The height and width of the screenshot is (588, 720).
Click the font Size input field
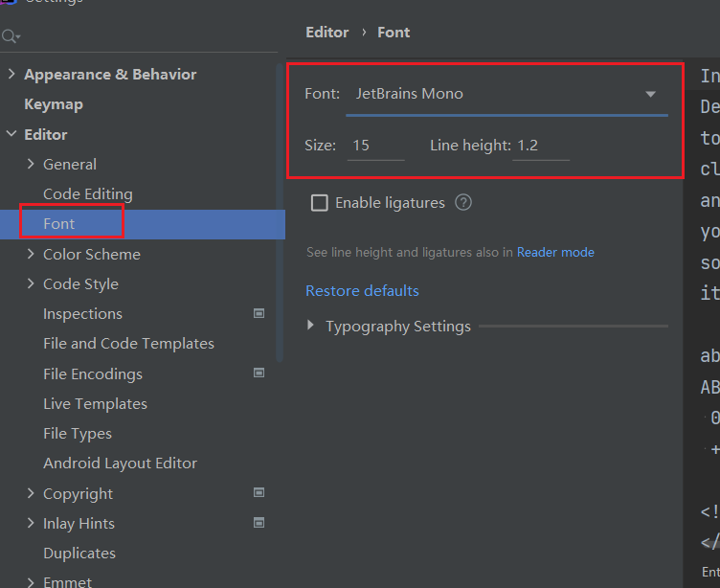(375, 147)
